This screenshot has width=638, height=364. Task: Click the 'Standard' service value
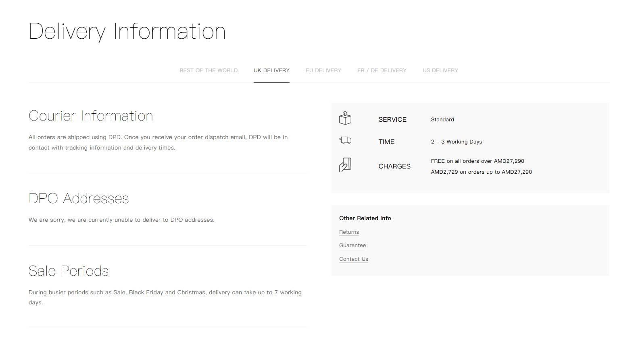(442, 119)
